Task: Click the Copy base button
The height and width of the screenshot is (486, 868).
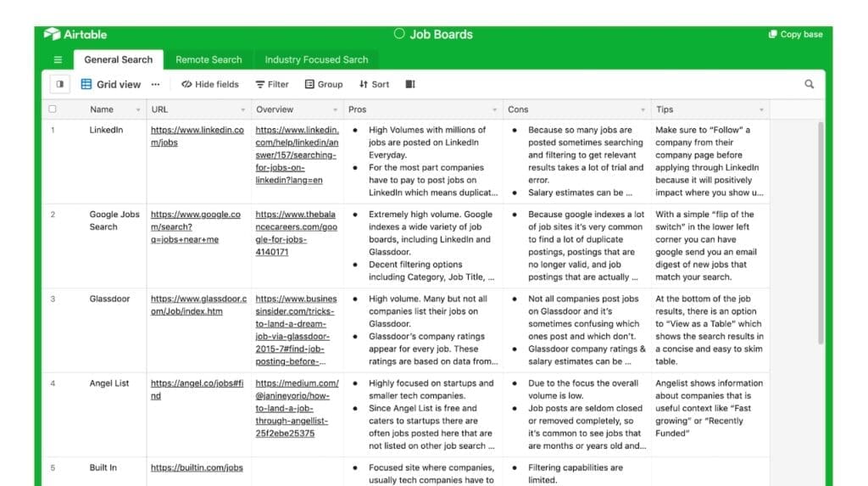Action: pos(795,35)
